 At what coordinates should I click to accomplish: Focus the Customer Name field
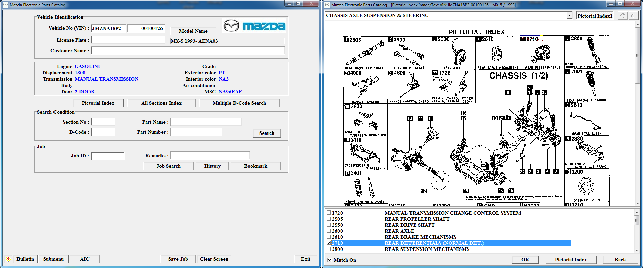pos(188,51)
